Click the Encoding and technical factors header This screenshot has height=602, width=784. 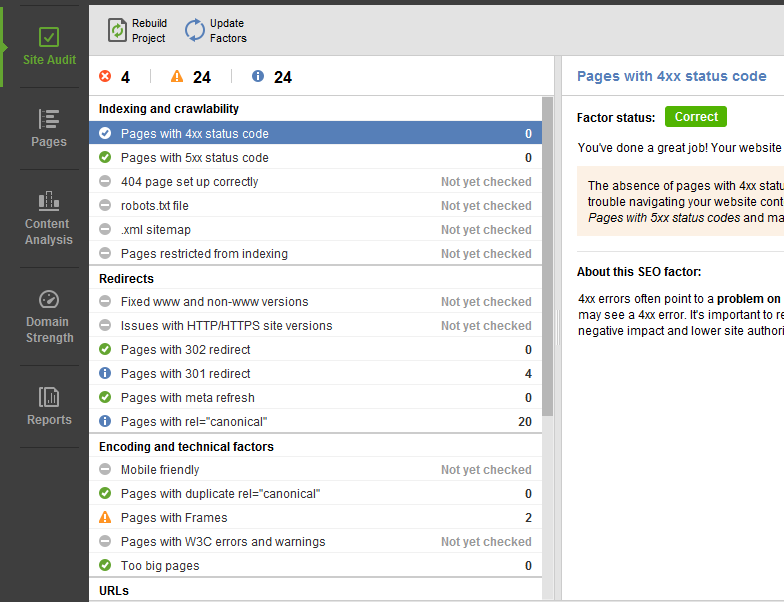coord(186,447)
